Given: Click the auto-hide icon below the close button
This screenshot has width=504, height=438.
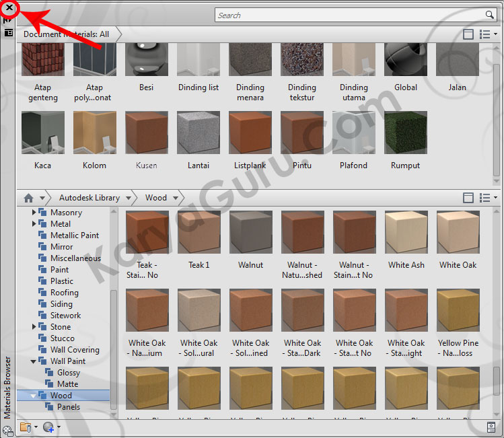Looking at the screenshot, I should tap(9, 20).
